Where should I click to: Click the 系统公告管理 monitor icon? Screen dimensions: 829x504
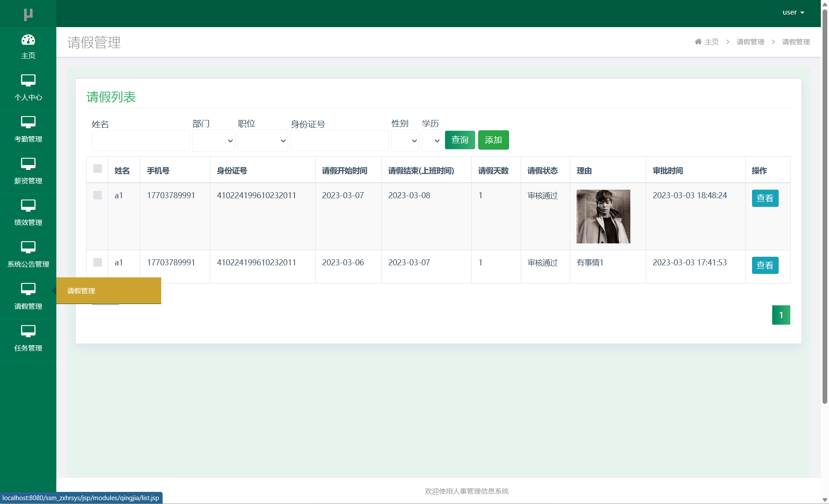tap(28, 247)
